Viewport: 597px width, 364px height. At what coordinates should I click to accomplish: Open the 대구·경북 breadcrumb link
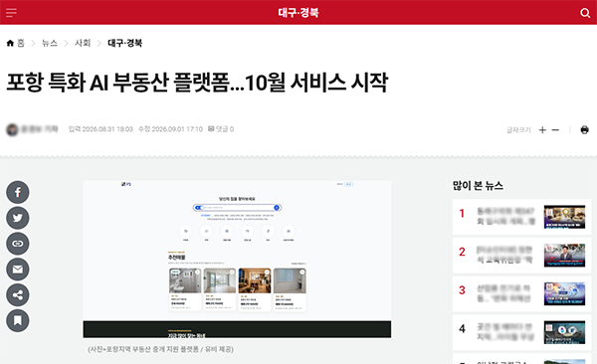click(x=125, y=43)
